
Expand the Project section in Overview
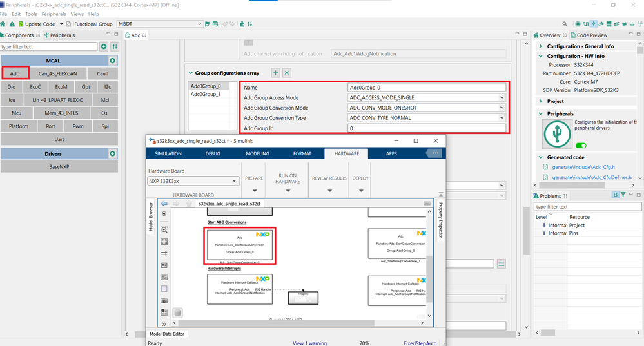(x=540, y=101)
